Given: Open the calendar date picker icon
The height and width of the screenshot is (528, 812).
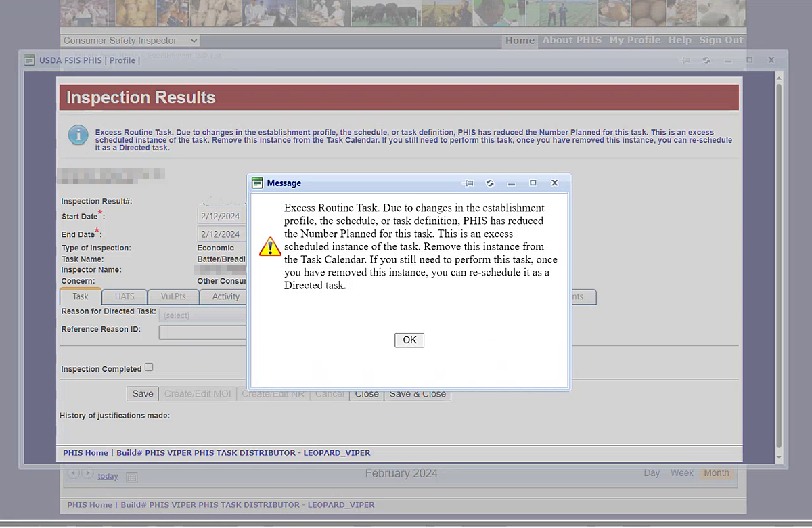Looking at the screenshot, I should coord(132,477).
